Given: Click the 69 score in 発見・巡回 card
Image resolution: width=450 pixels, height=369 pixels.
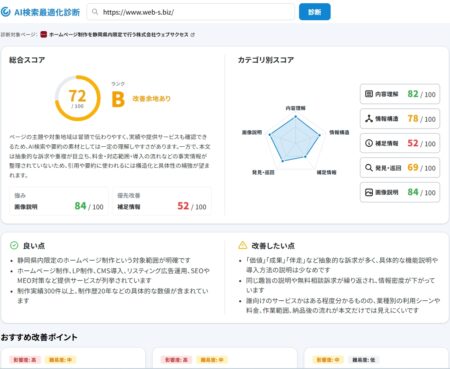Looking at the screenshot, I should click(x=413, y=168).
